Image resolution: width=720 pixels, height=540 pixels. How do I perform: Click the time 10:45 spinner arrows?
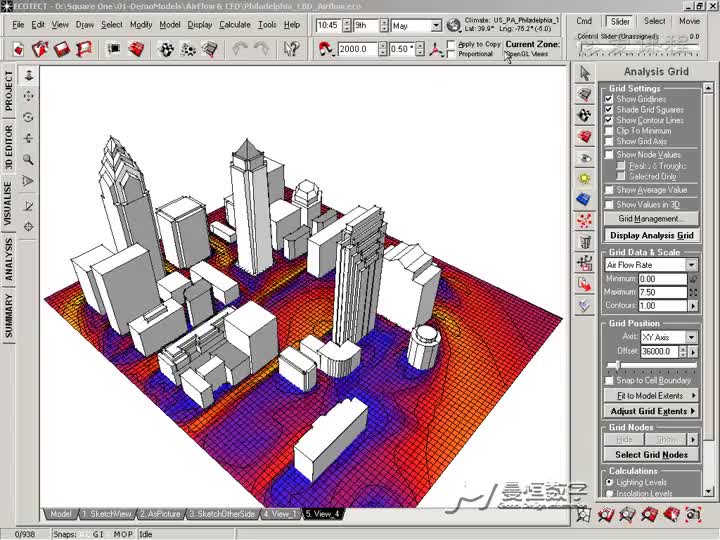347,26
